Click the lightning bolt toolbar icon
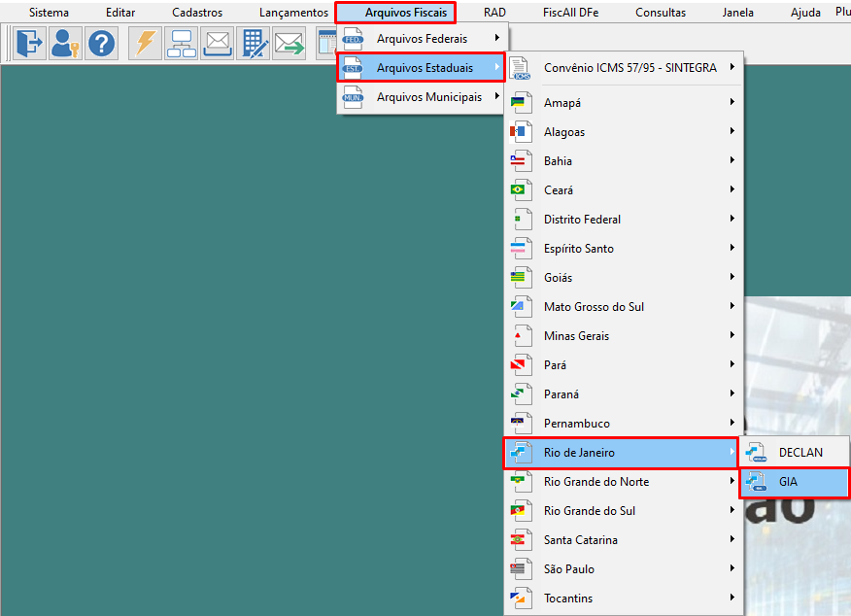This screenshot has width=851, height=616. pos(145,44)
